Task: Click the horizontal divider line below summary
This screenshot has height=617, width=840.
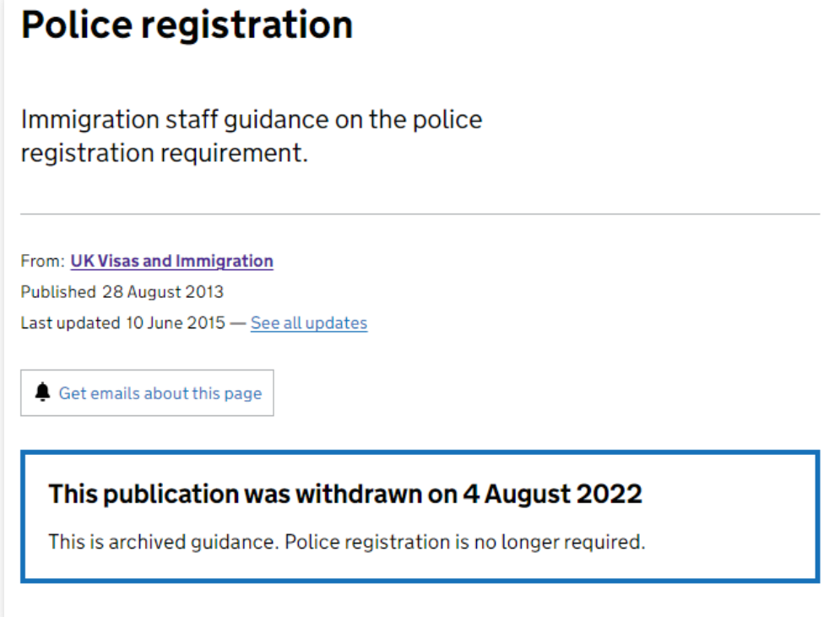Action: point(420,214)
